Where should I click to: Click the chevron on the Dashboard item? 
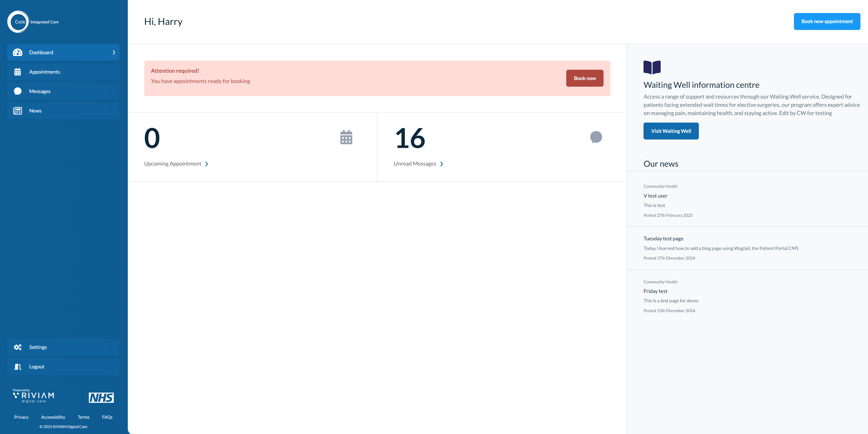click(114, 52)
